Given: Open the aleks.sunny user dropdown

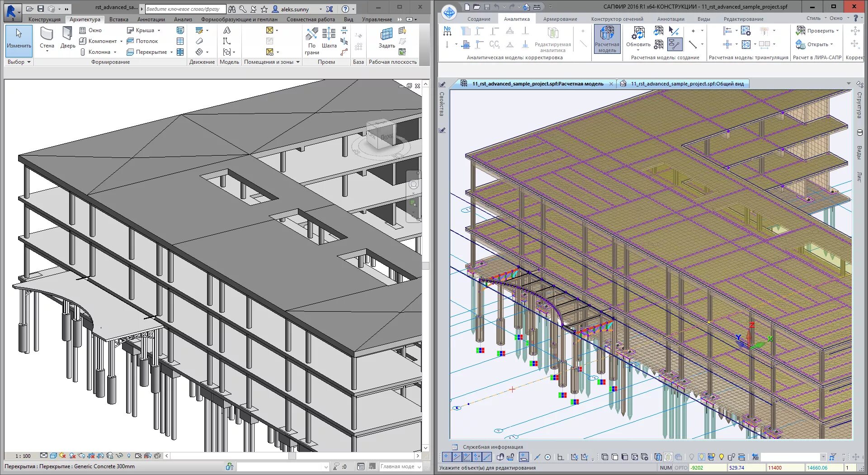Looking at the screenshot, I should pyautogui.click(x=321, y=9).
